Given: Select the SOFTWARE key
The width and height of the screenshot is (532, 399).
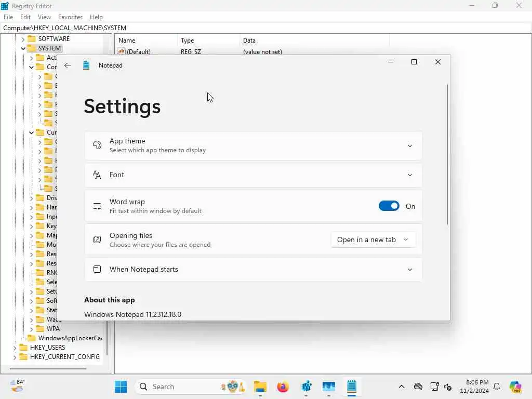Looking at the screenshot, I should (54, 38).
